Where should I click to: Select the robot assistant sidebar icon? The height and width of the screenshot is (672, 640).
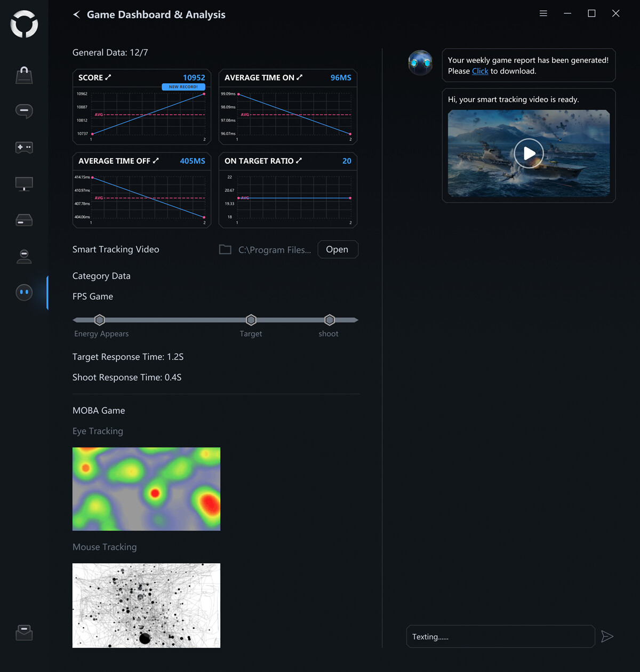pos(24,292)
